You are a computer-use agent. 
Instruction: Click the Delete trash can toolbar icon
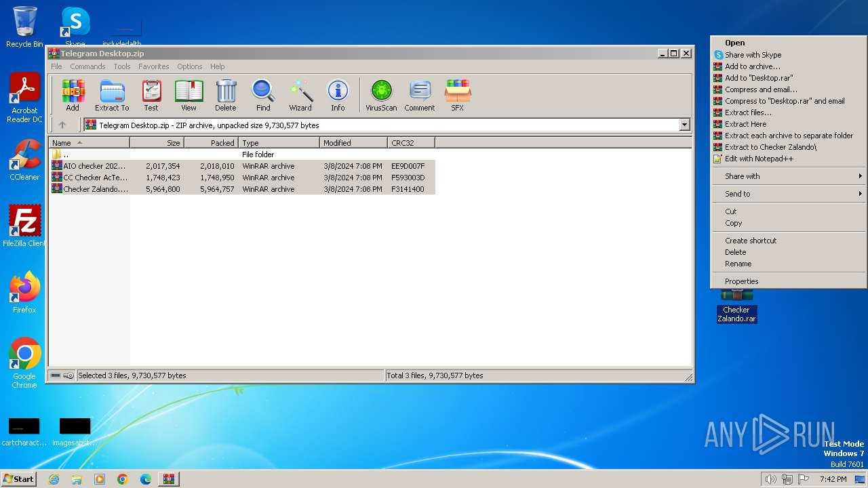(x=226, y=96)
